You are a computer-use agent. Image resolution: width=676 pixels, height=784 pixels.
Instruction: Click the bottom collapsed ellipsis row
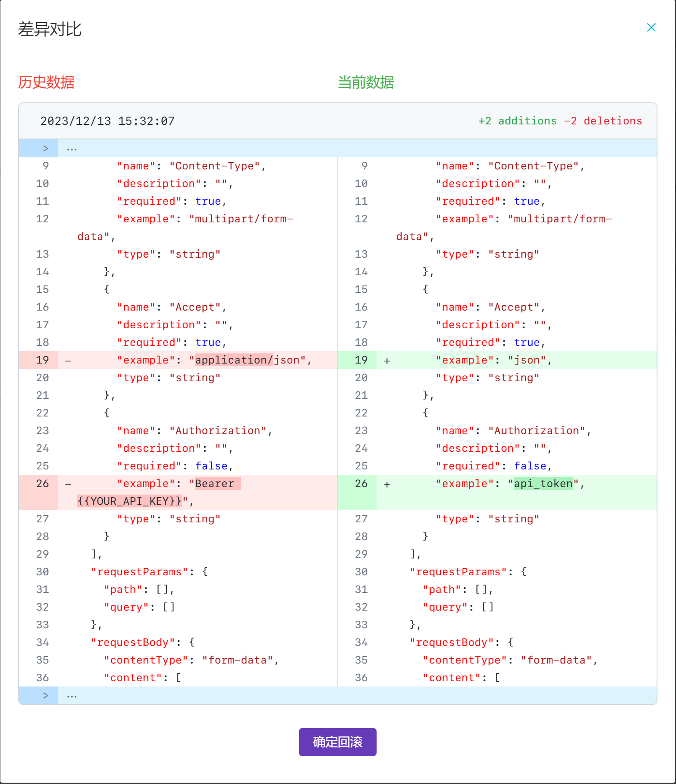pyautogui.click(x=357, y=695)
